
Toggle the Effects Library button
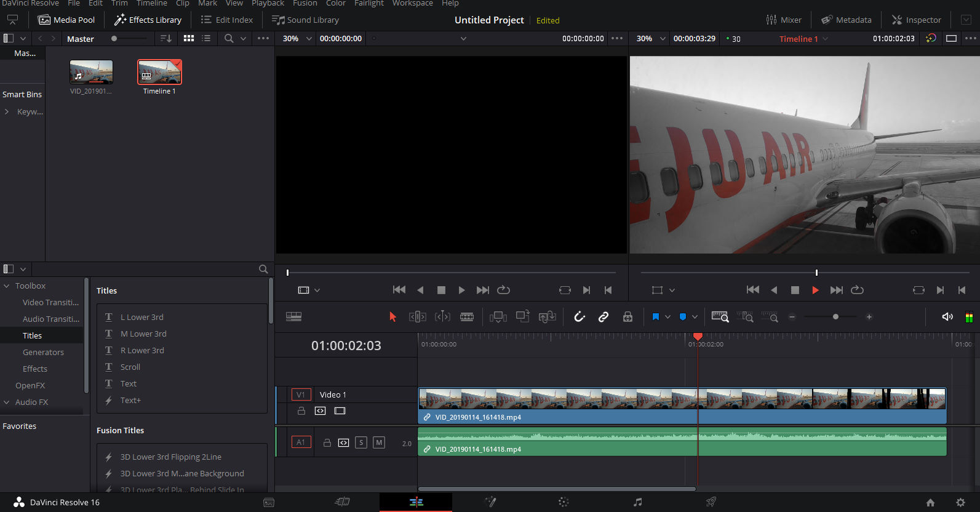pyautogui.click(x=148, y=20)
